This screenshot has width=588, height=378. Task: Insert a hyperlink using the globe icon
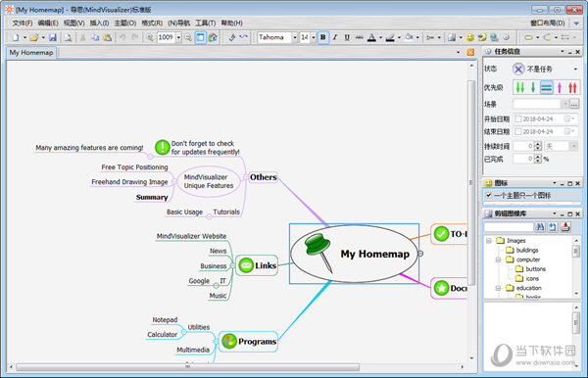click(494, 37)
